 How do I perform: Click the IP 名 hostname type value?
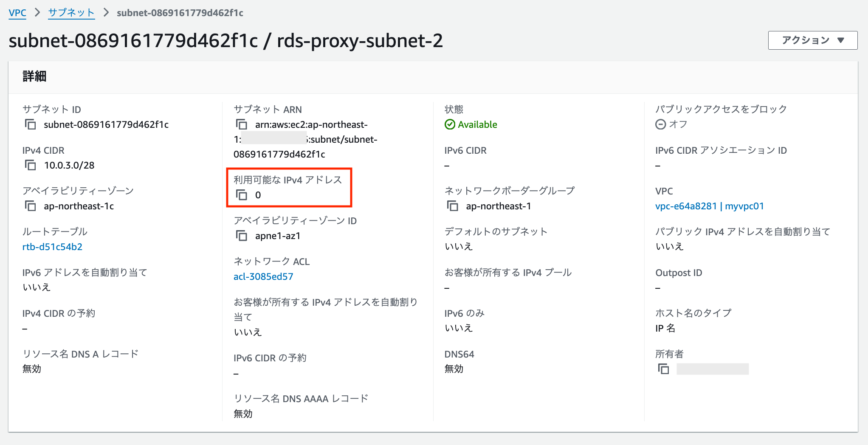pyautogui.click(x=665, y=328)
